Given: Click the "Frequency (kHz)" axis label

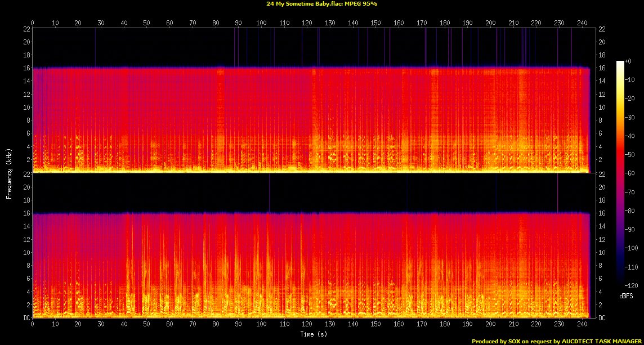Looking at the screenshot, I should click(9, 173).
